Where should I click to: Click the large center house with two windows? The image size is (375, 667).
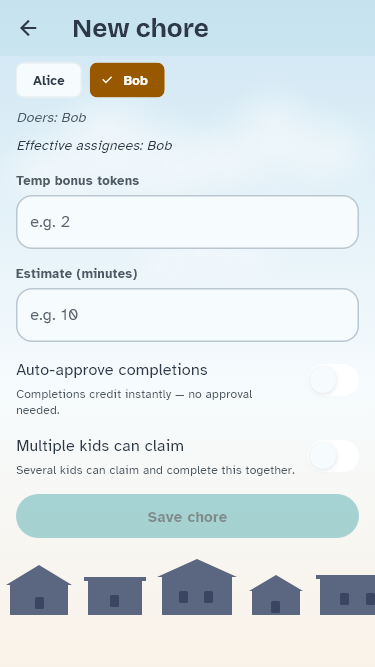[197, 587]
